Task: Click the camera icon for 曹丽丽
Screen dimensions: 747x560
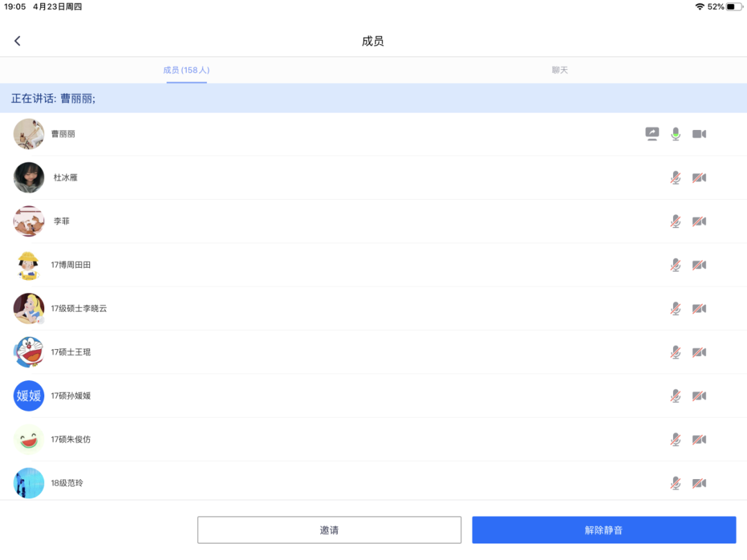Action: coord(699,134)
